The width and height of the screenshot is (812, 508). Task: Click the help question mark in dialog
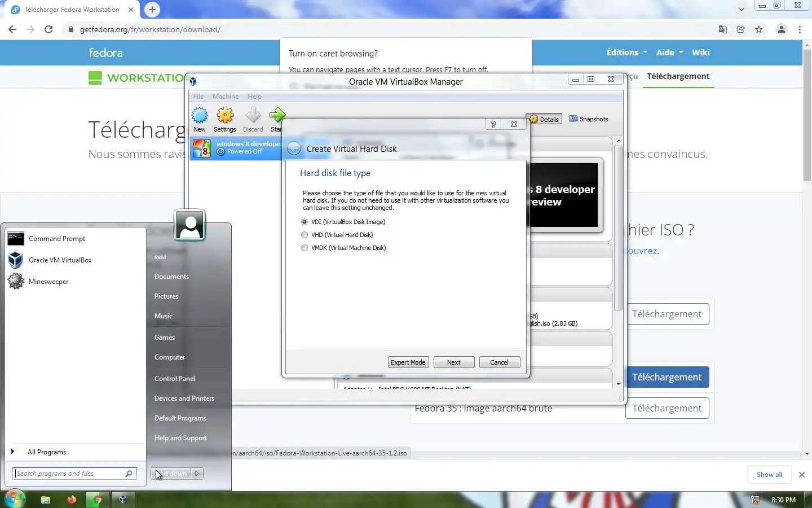tap(493, 124)
